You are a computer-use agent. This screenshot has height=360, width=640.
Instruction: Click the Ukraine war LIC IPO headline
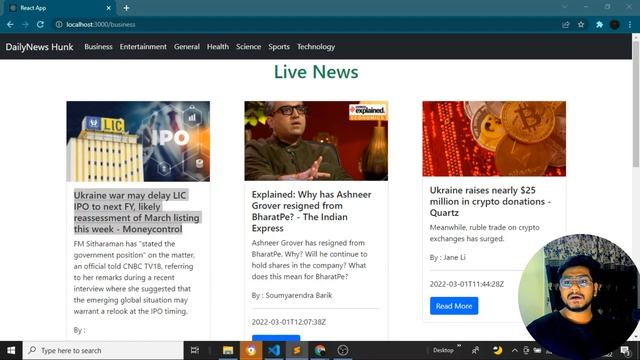tap(137, 212)
